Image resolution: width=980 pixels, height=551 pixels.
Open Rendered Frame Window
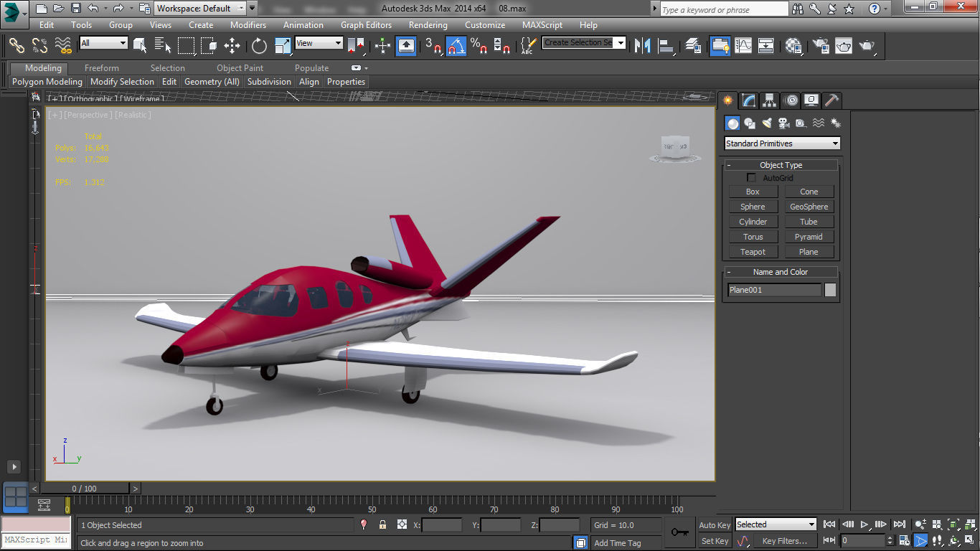coord(844,46)
